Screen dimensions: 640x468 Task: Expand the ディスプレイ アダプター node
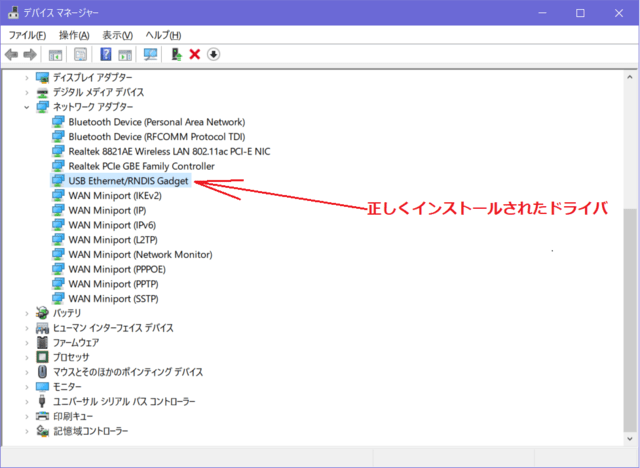27,77
